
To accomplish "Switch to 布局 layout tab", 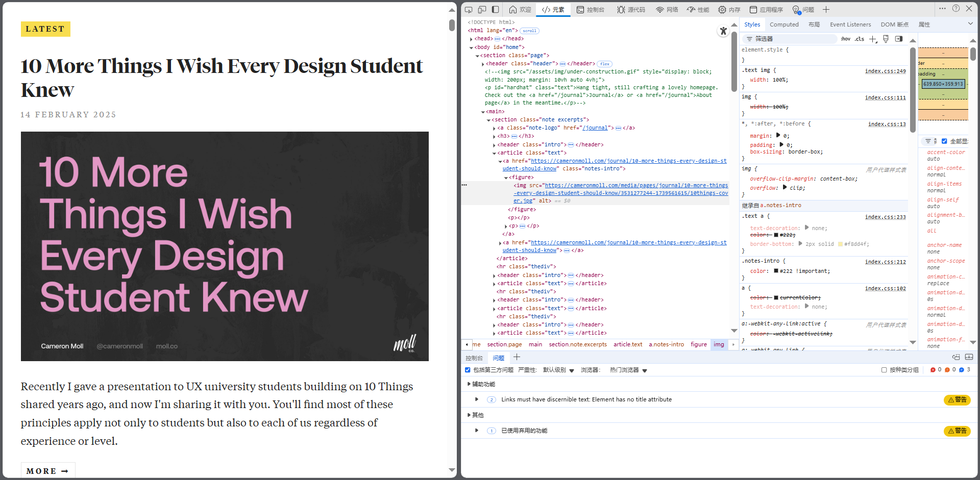I will 814,24.
